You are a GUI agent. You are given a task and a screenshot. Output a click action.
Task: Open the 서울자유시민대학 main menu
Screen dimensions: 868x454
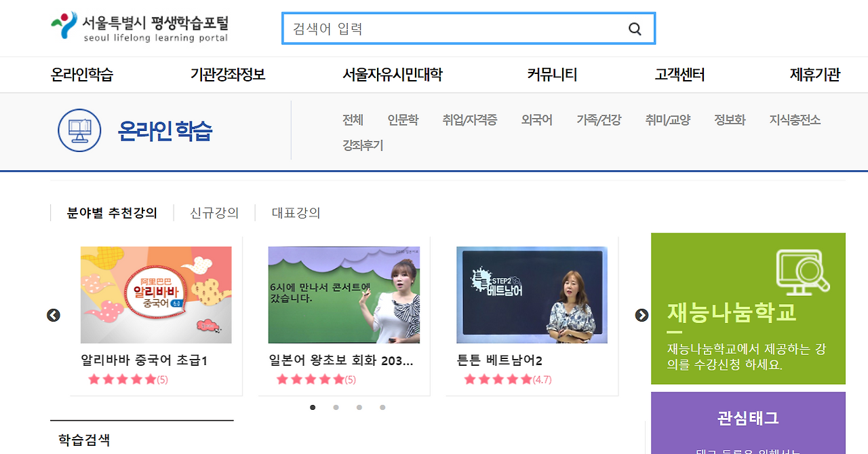pyautogui.click(x=392, y=75)
